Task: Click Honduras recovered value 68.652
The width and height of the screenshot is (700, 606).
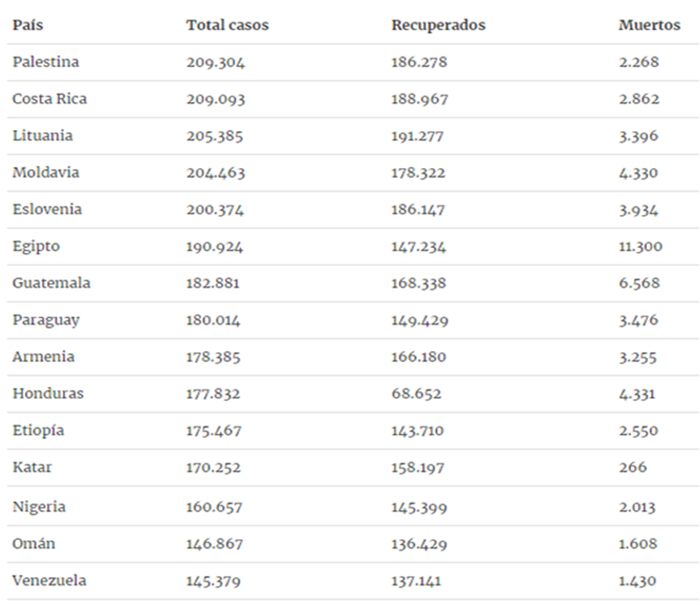Action: [417, 394]
